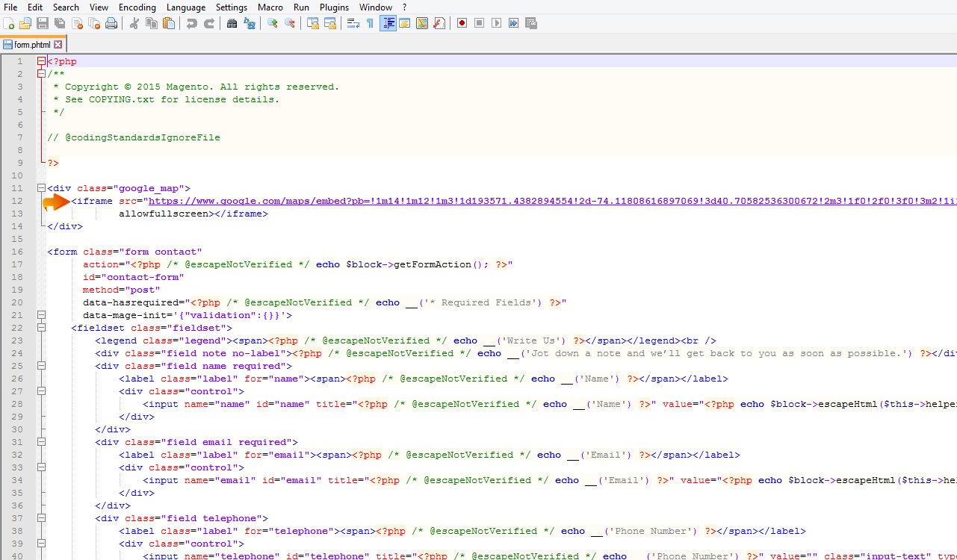Click the Print toolbar icon
The image size is (957, 560).
111,23
